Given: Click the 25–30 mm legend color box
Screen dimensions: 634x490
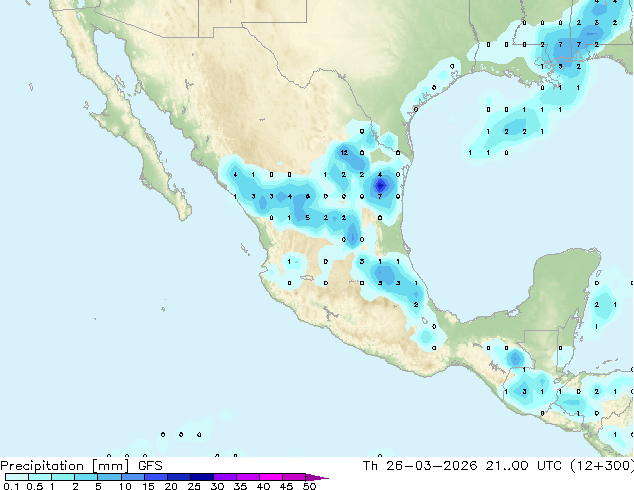Looking at the screenshot, I should pyautogui.click(x=202, y=477).
